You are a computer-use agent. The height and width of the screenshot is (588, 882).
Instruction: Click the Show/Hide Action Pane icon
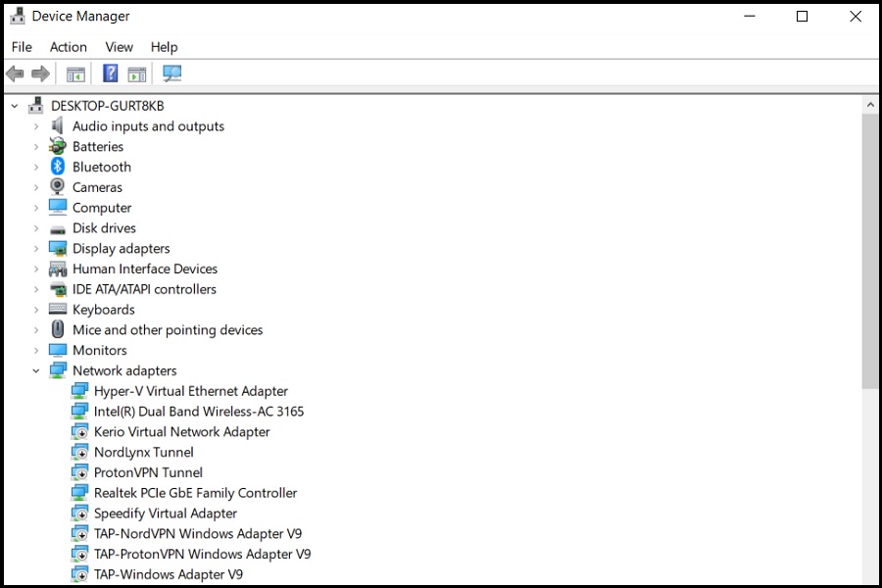[x=137, y=73]
